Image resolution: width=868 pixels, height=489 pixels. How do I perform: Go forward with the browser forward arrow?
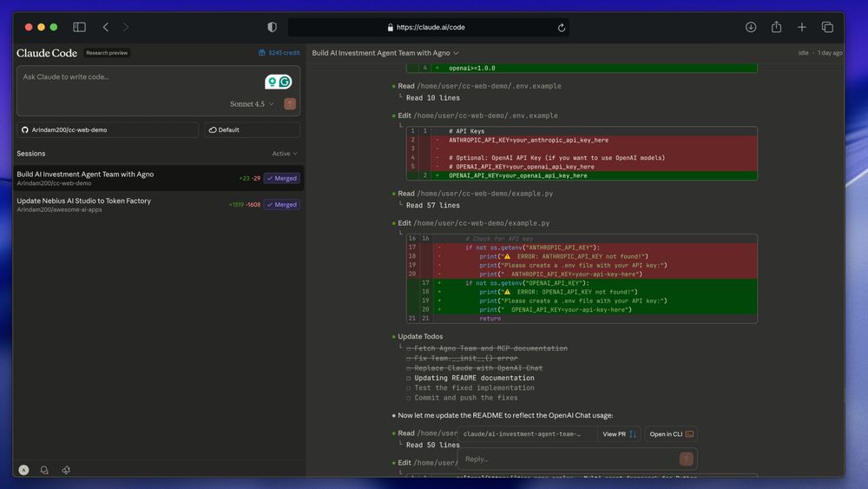[126, 27]
